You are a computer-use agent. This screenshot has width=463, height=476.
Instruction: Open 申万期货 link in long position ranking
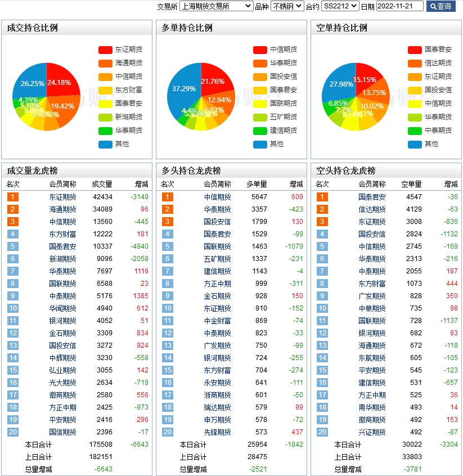coord(217,420)
